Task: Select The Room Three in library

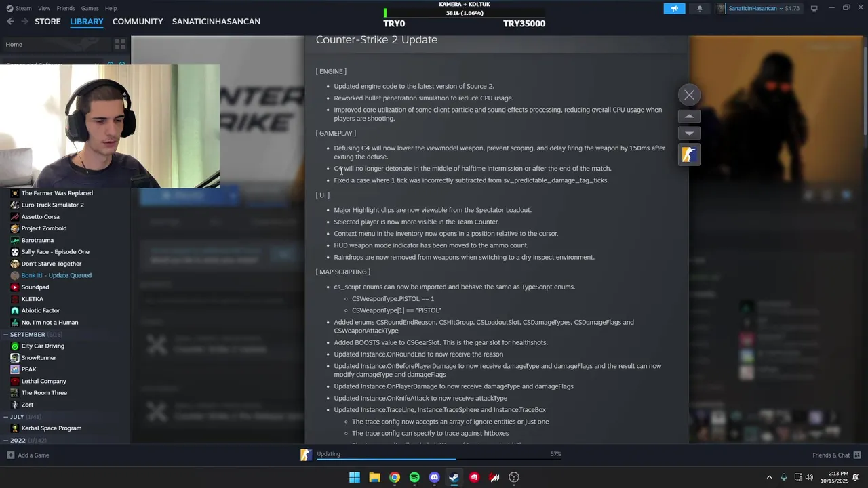Action: pyautogui.click(x=44, y=393)
